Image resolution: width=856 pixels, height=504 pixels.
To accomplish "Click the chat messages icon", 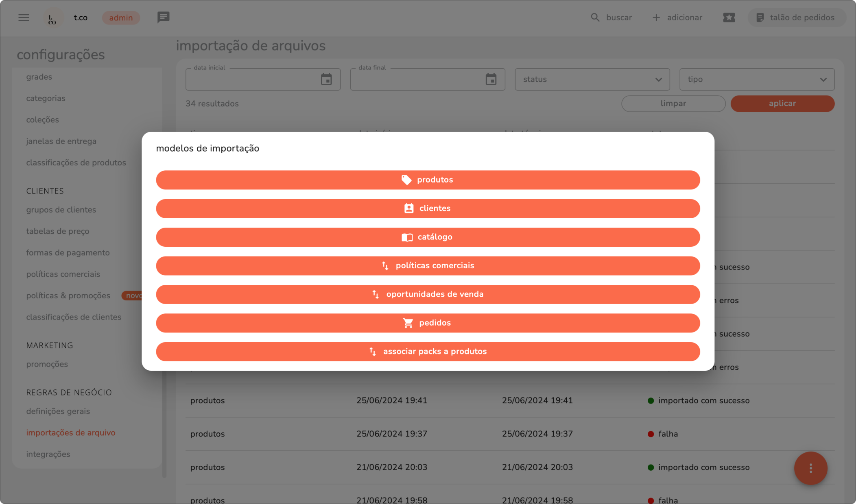I will point(163,17).
